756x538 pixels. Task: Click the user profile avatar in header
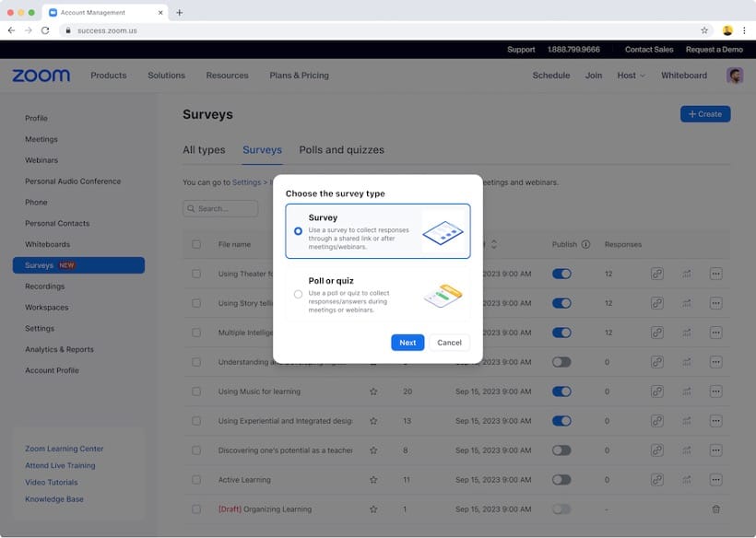734,76
